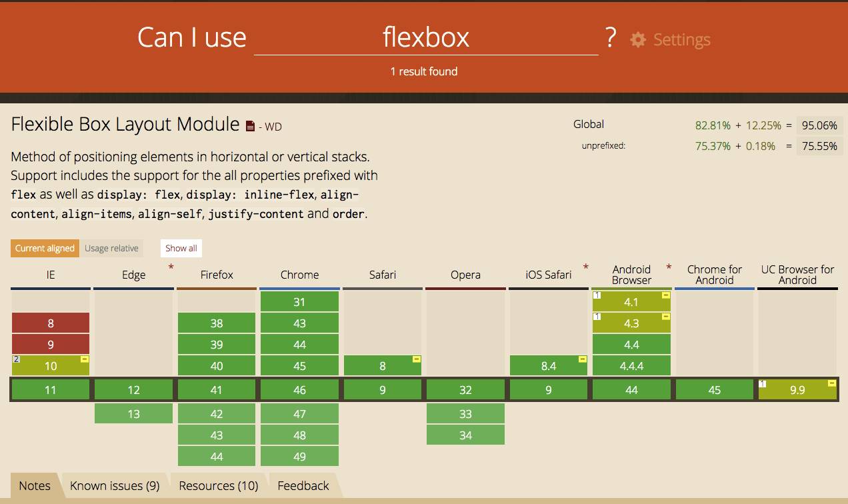The width and height of the screenshot is (848, 504).
Task: Click the red asterisk beside Android Browser
Action: 669,267
